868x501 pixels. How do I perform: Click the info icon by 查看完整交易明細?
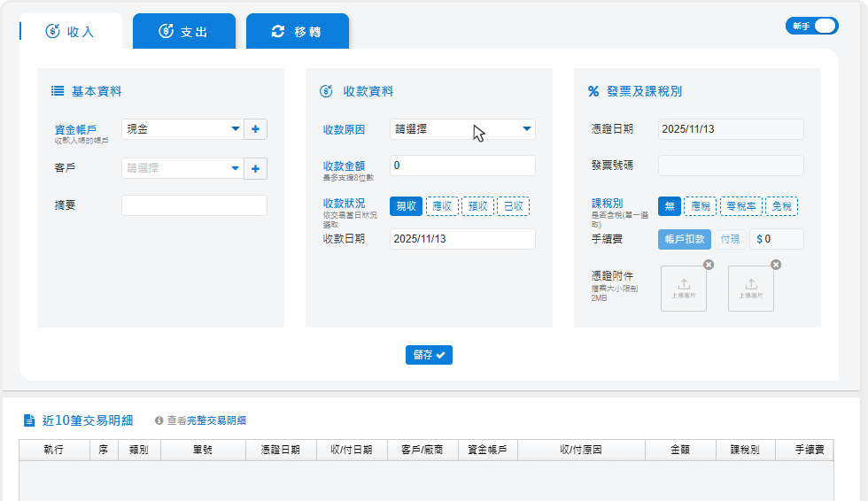point(159,421)
